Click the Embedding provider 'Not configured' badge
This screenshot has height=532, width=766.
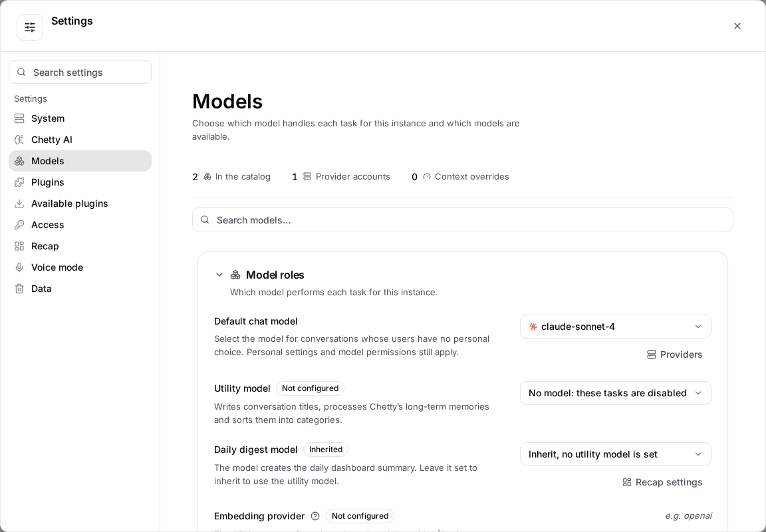click(360, 516)
